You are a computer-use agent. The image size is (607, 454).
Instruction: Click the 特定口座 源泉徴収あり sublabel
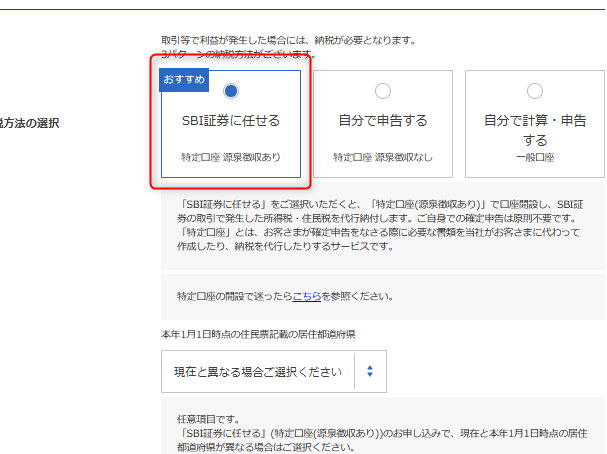(x=231, y=157)
